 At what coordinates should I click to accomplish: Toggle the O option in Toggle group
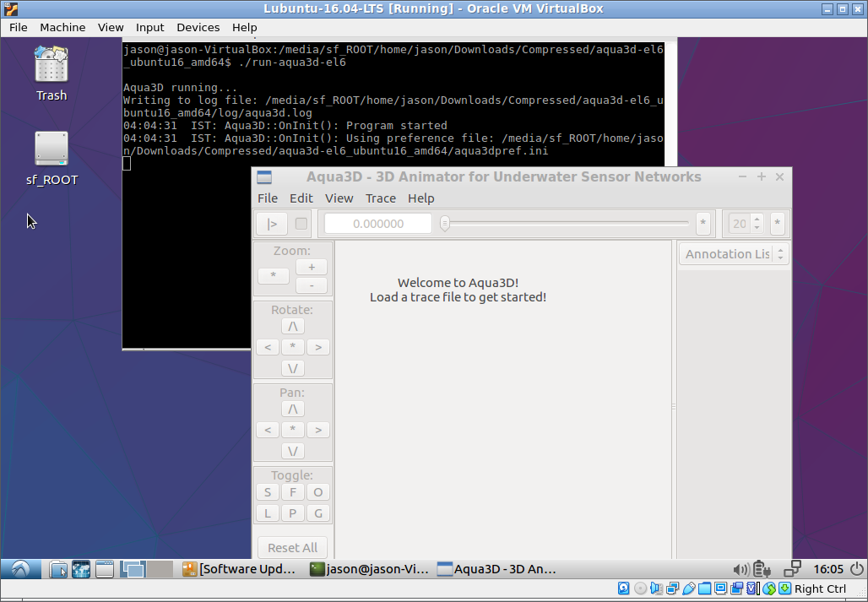point(318,492)
